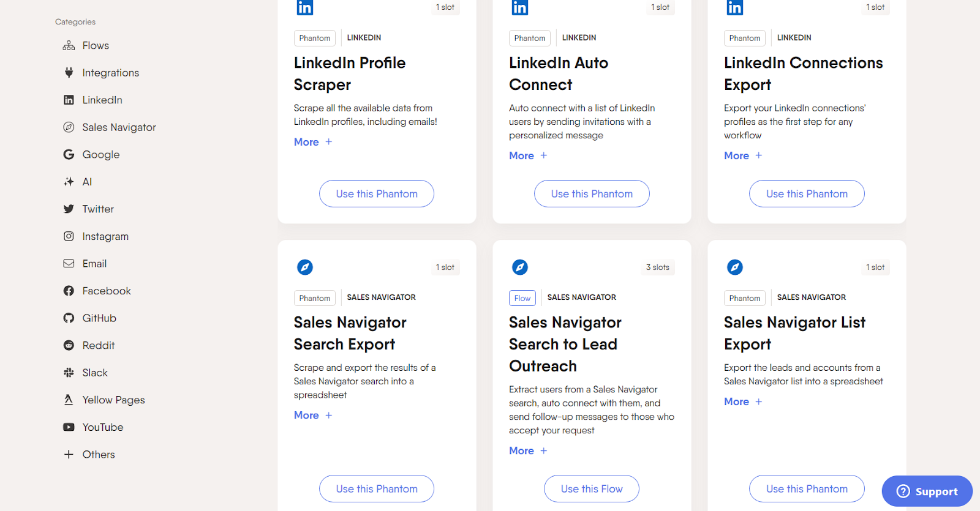Filter by Sales Navigator category
The width and height of the screenshot is (980, 511).
click(119, 127)
